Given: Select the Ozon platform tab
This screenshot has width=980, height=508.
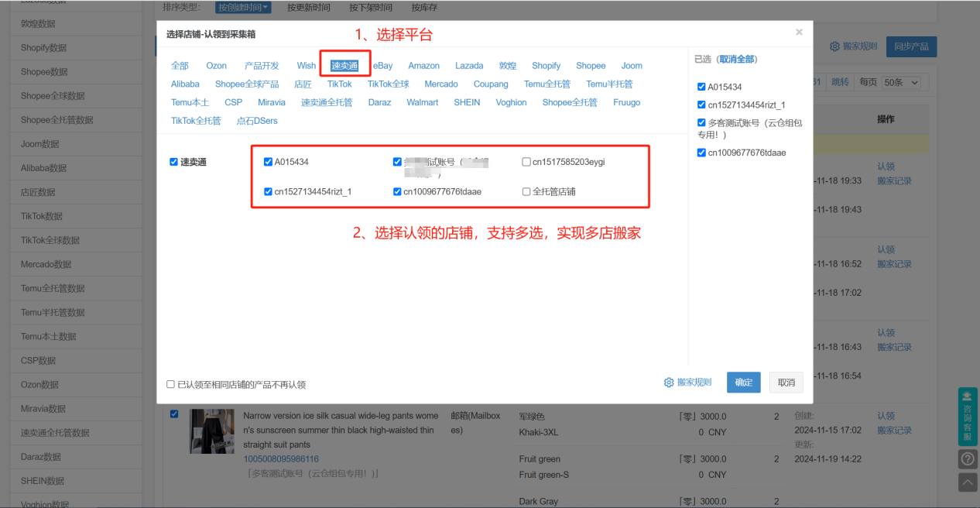Looking at the screenshot, I should pyautogui.click(x=217, y=66).
